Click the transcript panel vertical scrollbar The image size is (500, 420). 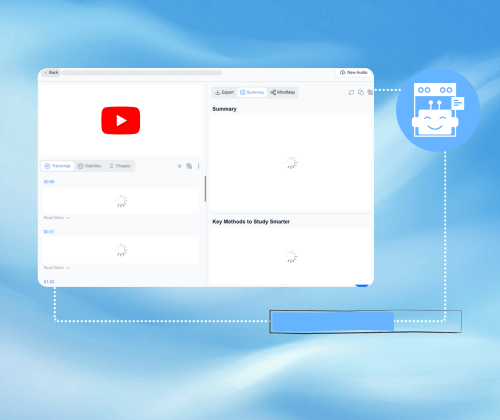[205, 189]
